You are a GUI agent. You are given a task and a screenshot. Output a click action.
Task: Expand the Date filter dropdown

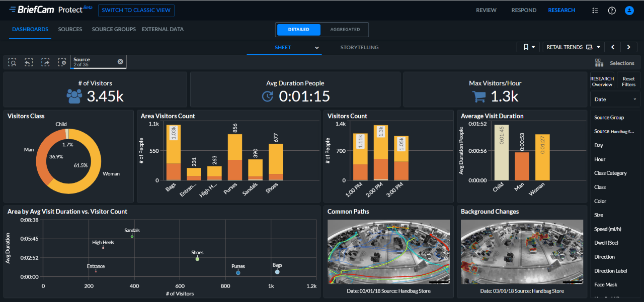[x=615, y=99]
